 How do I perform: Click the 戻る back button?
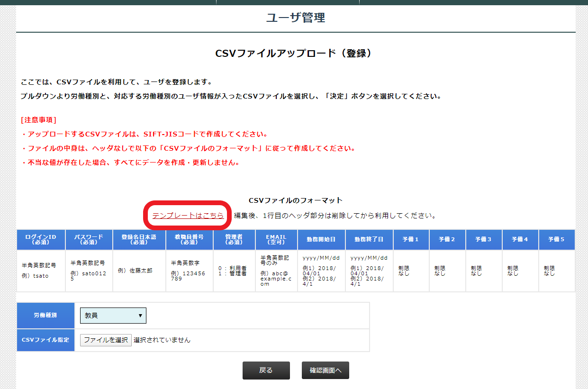tap(266, 371)
